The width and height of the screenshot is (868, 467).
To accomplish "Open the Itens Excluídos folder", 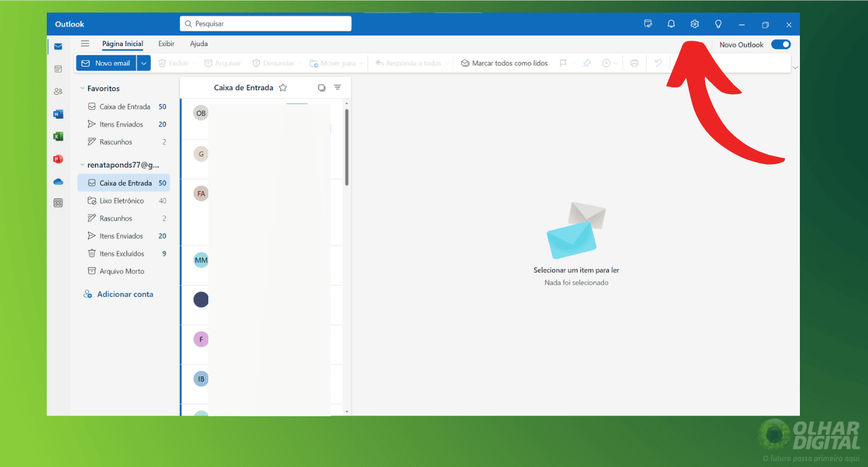I will click(x=124, y=254).
